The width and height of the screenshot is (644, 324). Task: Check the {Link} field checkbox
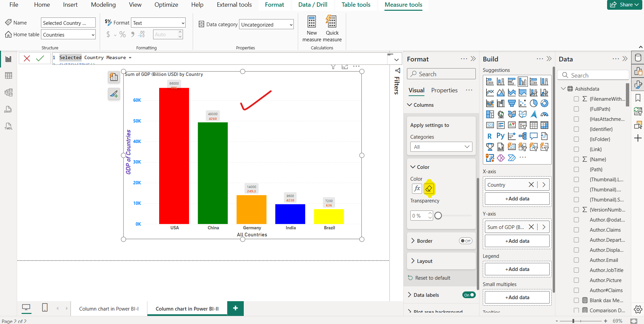pyautogui.click(x=577, y=149)
